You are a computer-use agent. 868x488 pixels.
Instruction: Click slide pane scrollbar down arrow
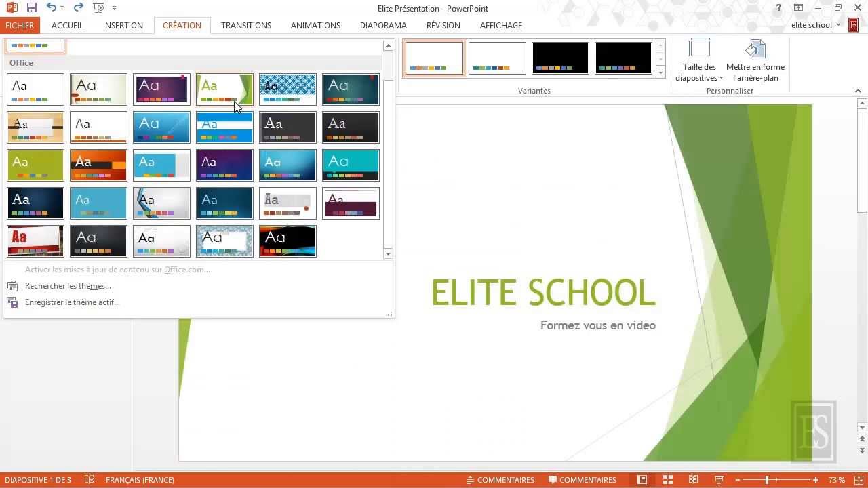coord(863,428)
